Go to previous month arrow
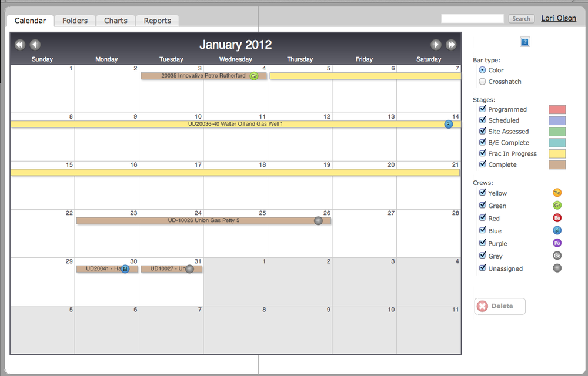This screenshot has height=376, width=588. point(35,45)
